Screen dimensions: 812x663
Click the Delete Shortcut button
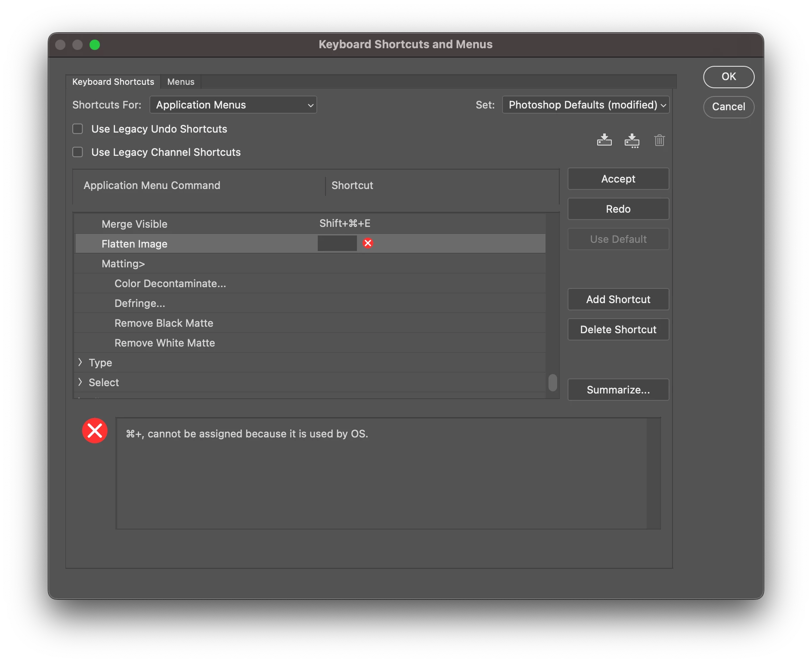[618, 329]
